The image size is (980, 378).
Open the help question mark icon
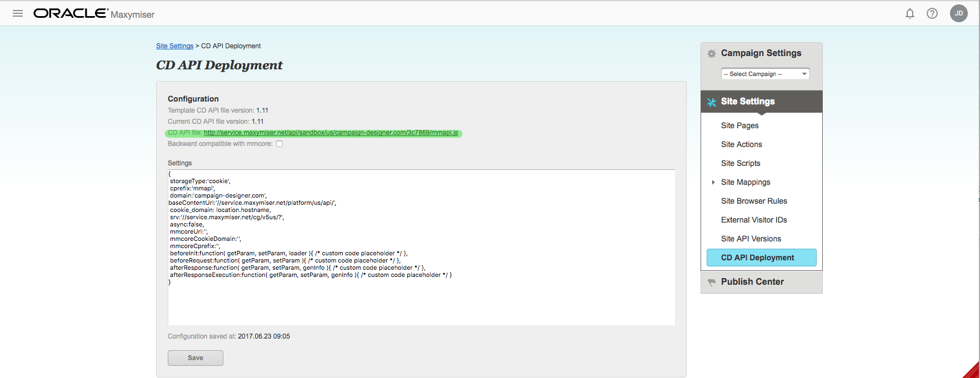[x=932, y=13]
